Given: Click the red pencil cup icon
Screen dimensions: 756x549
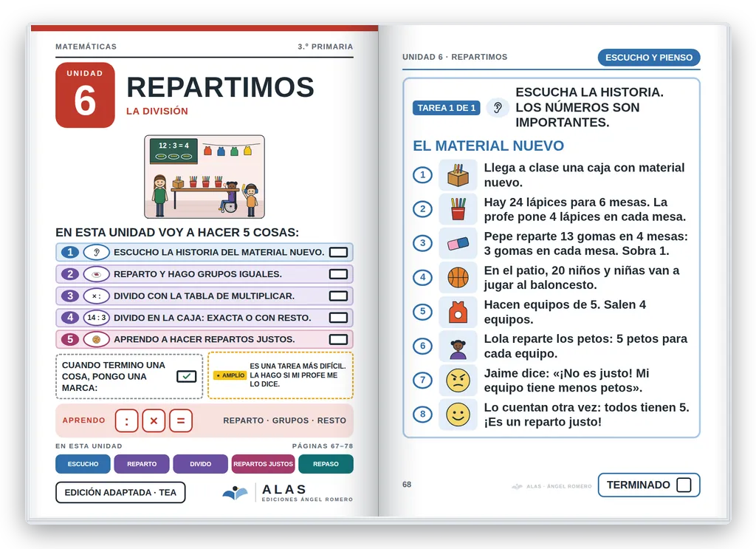Looking at the screenshot, I should (458, 209).
